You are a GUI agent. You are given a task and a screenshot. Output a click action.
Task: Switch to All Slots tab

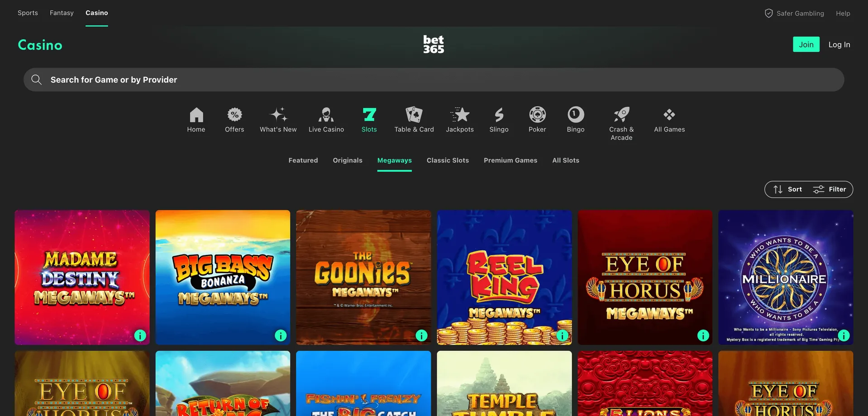pos(566,161)
